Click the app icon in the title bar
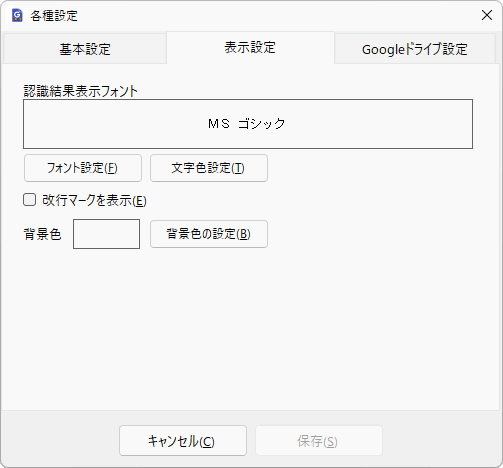 point(17,15)
